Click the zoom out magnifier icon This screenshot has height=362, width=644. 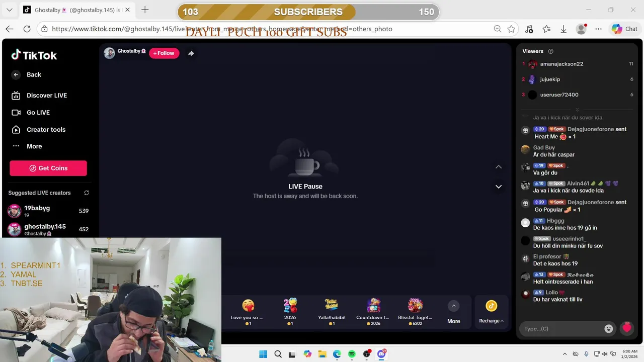click(x=497, y=29)
